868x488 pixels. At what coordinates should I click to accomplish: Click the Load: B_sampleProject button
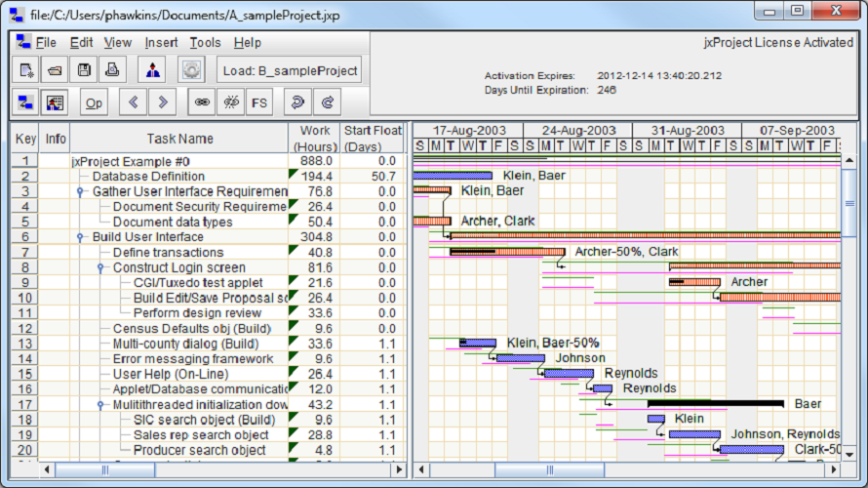290,70
